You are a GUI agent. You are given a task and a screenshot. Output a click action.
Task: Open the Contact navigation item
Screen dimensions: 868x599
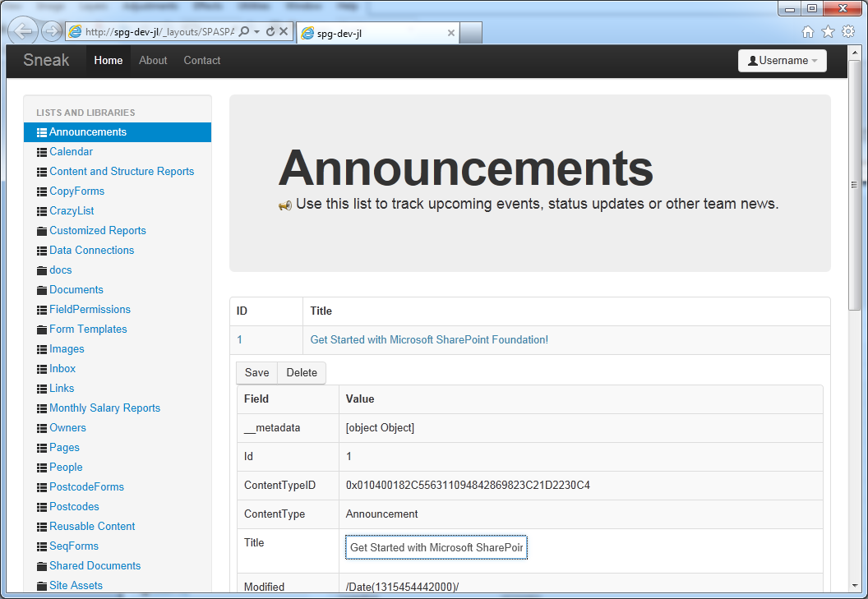pyautogui.click(x=201, y=61)
